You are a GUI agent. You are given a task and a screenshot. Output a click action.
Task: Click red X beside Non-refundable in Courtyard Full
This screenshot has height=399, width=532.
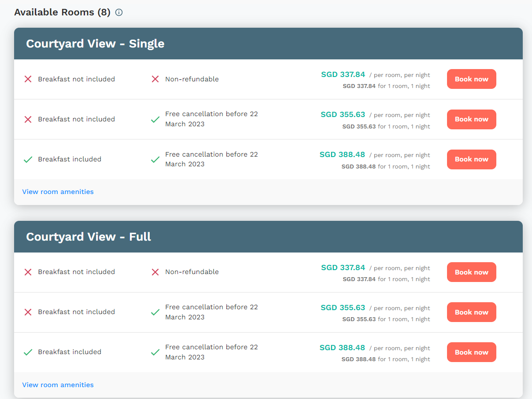155,272
